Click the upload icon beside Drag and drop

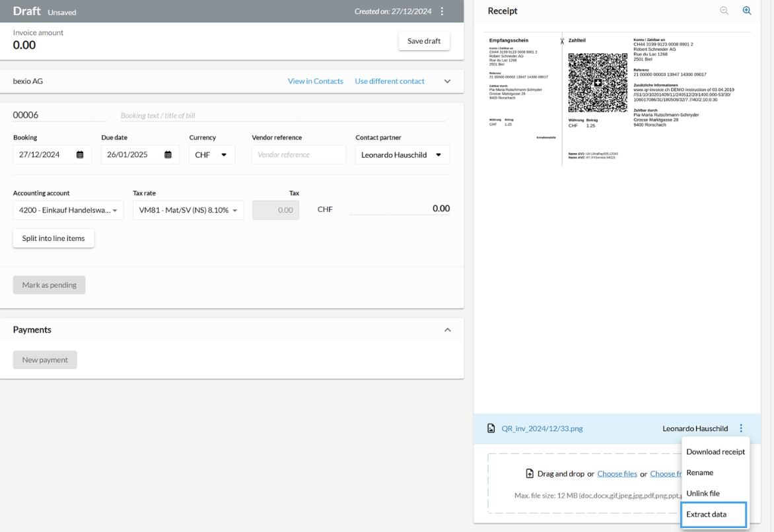tap(530, 474)
